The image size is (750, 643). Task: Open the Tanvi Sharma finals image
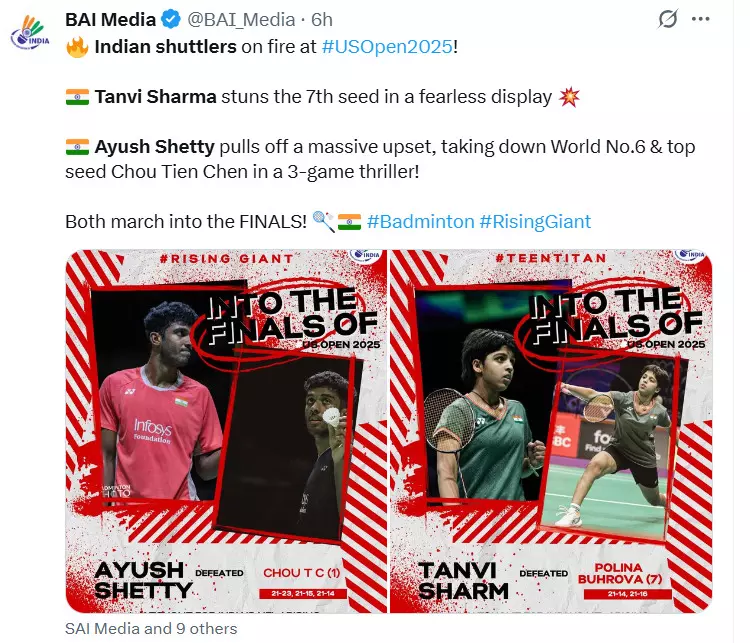click(551, 431)
